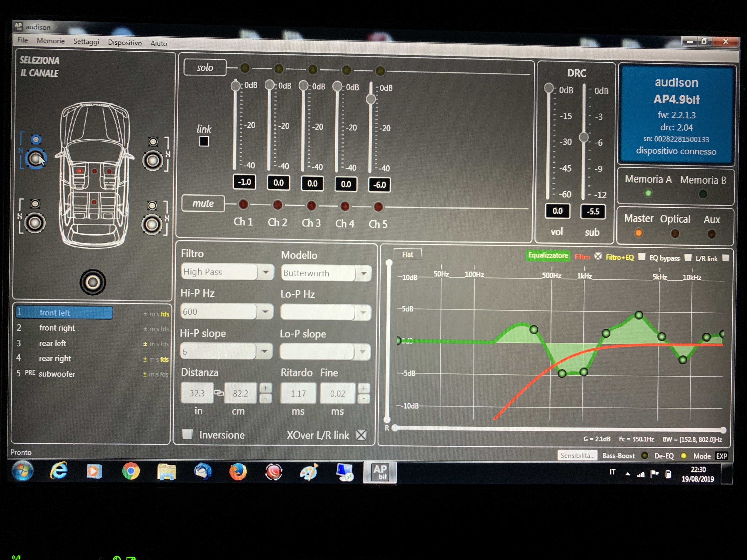This screenshot has width=747, height=560.
Task: Enable the EQ bypass checkbox
Action: pyautogui.click(x=688, y=258)
